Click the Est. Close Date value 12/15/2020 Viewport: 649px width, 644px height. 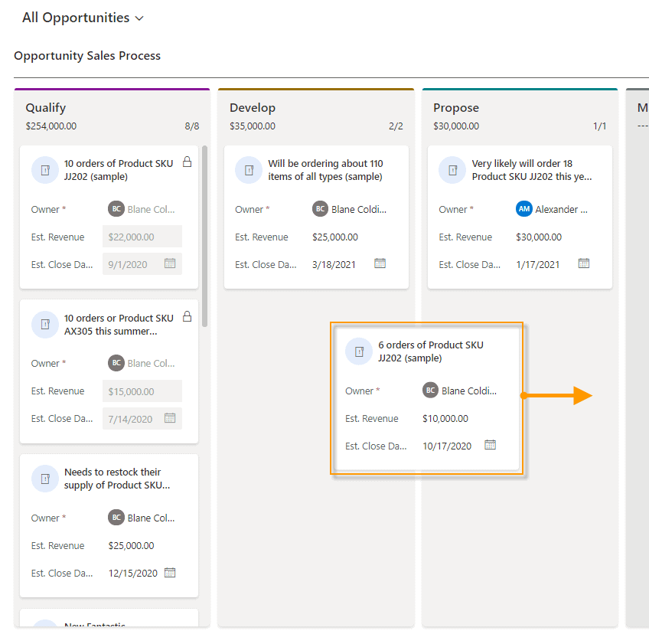click(x=133, y=574)
